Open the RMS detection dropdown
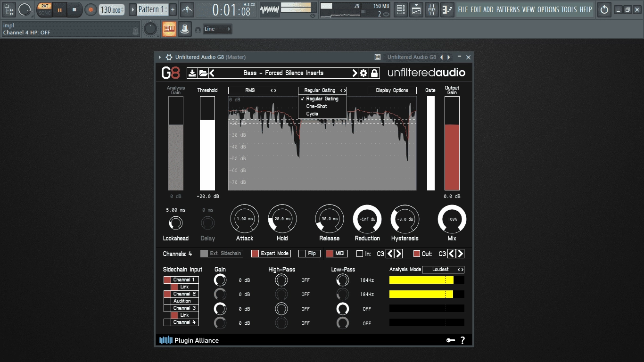644x362 pixels. pos(253,90)
